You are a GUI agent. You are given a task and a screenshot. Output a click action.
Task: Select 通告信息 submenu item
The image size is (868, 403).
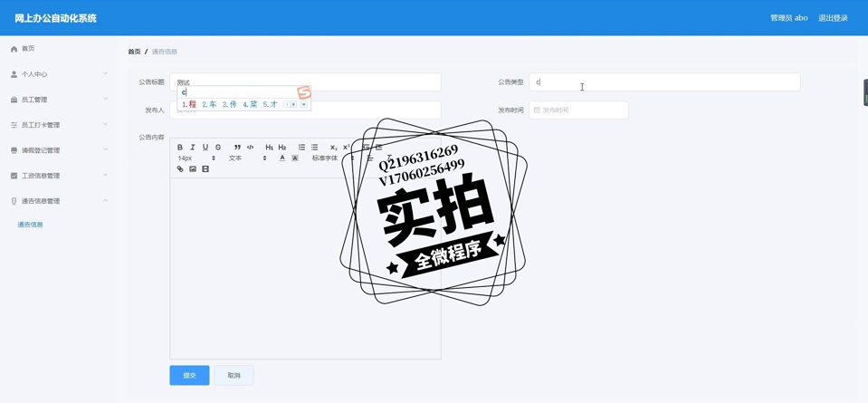[31, 225]
